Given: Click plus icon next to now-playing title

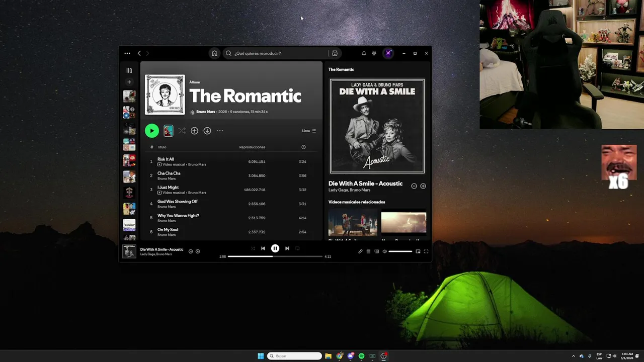Looking at the screenshot, I should (198, 251).
